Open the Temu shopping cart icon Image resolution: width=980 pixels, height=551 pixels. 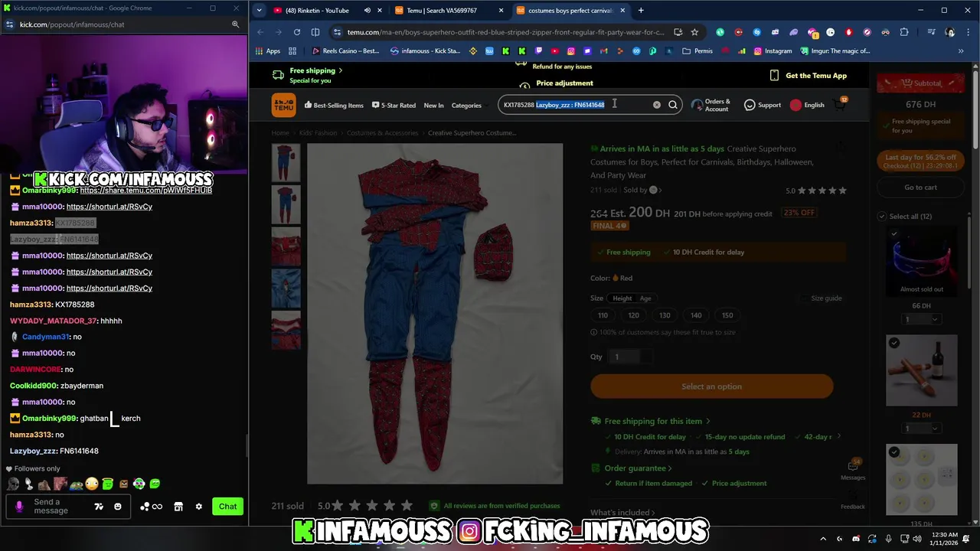point(841,105)
